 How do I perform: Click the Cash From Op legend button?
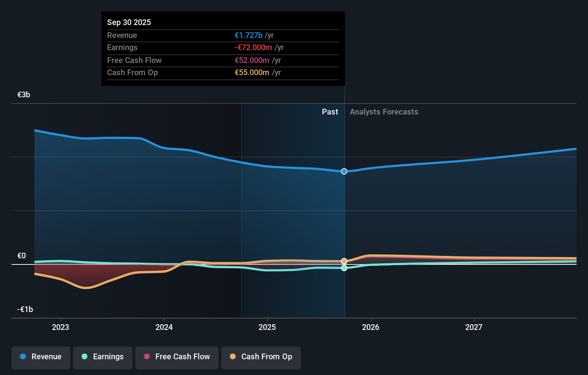point(261,357)
